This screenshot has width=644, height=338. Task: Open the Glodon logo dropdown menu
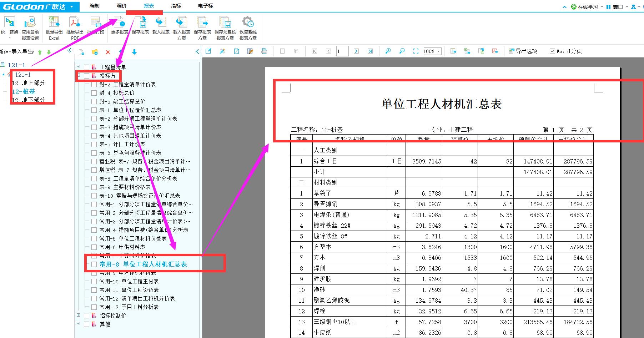coord(72,7)
